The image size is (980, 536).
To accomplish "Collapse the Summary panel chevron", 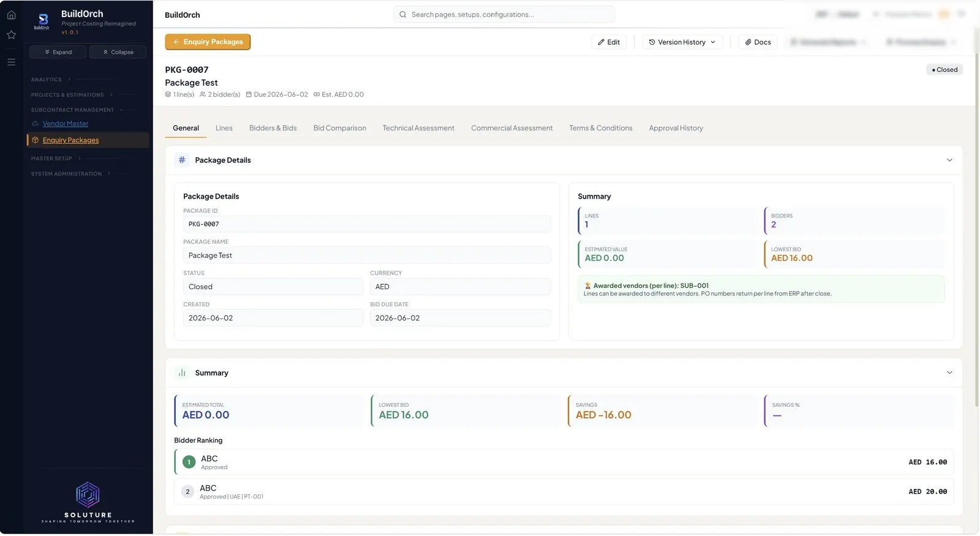I will 949,372.
